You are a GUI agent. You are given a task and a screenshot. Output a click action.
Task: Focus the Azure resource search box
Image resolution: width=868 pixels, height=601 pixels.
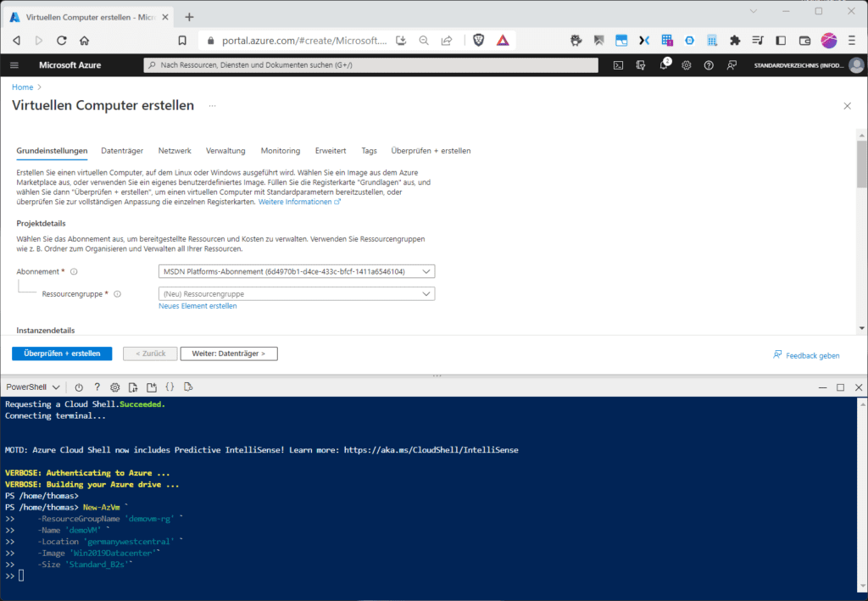coord(371,65)
